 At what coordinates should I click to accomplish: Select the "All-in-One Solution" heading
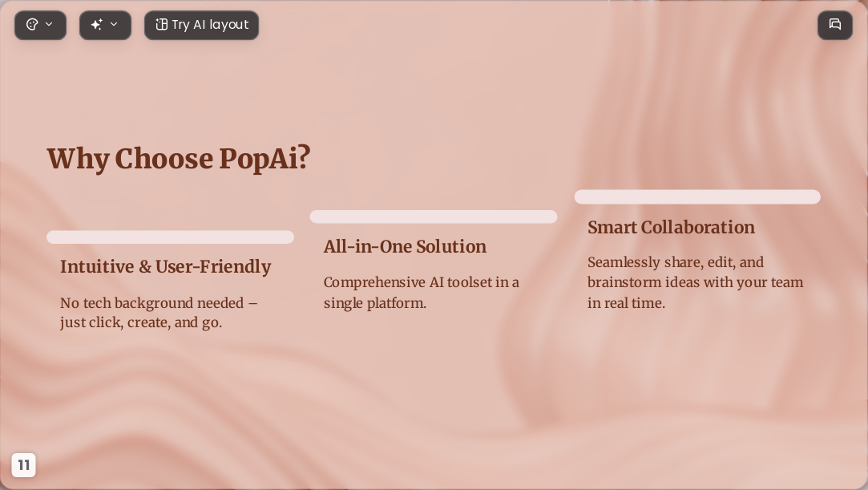click(405, 246)
